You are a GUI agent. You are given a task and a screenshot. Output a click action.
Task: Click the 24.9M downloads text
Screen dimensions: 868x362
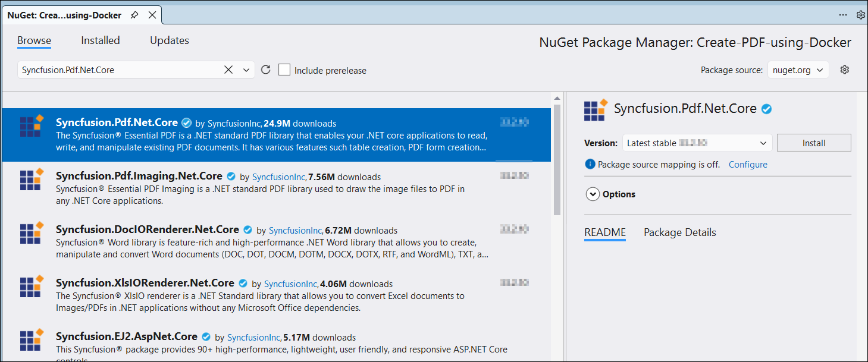(x=300, y=124)
